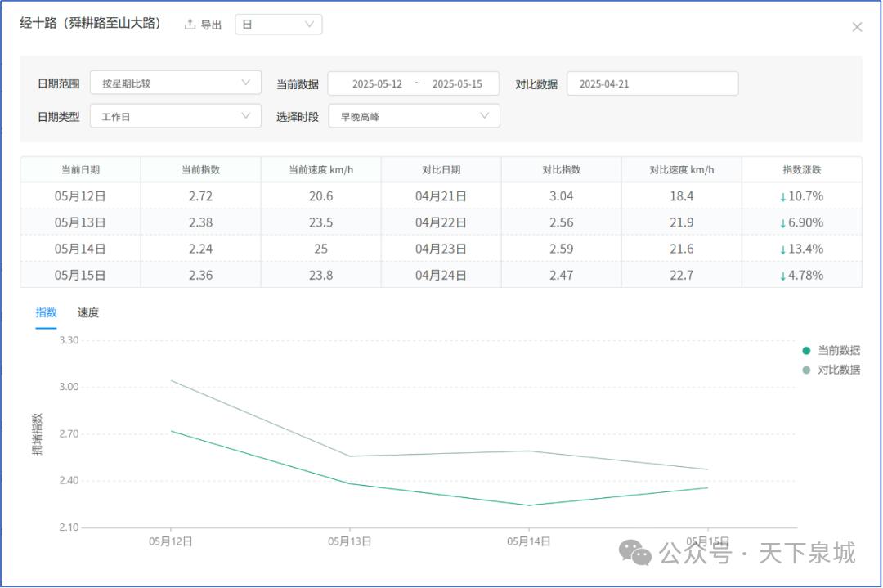The height and width of the screenshot is (588, 883).
Task: Expand the 选择时段 早晚高峰 dropdown
Action: pyautogui.click(x=414, y=116)
